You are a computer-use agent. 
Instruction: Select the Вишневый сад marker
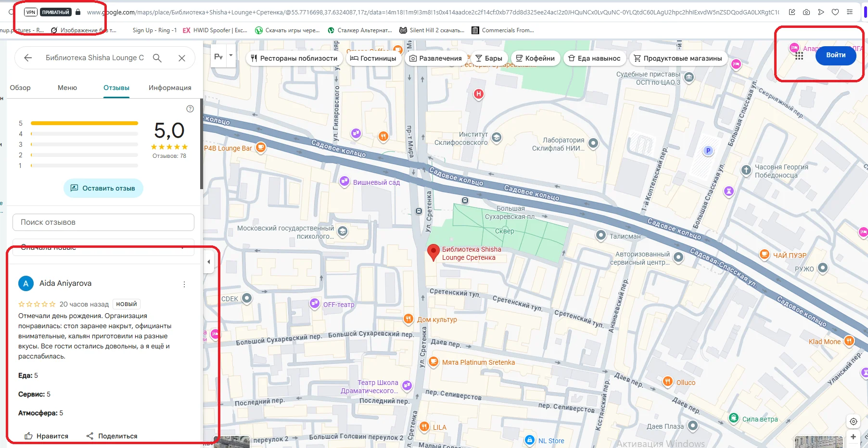click(345, 181)
